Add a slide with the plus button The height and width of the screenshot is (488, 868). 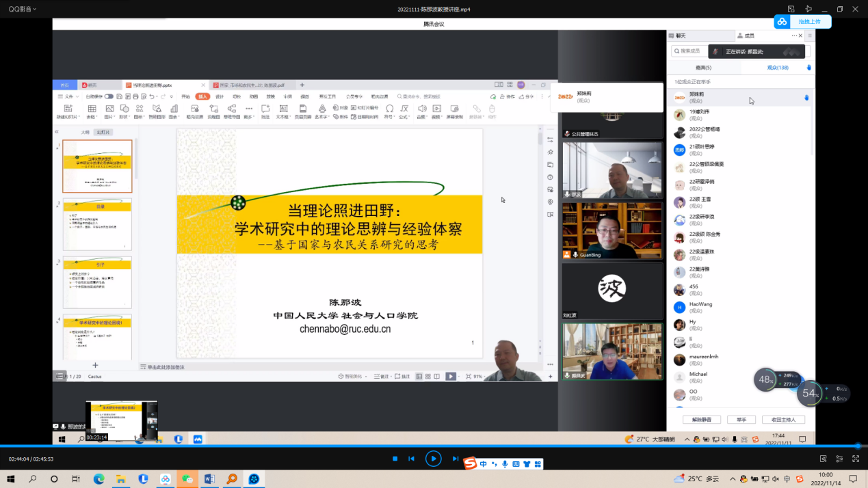point(95,366)
